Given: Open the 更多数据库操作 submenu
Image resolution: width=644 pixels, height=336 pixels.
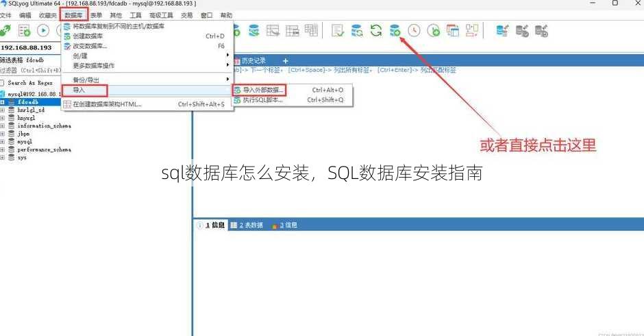Looking at the screenshot, I should click(147, 65).
